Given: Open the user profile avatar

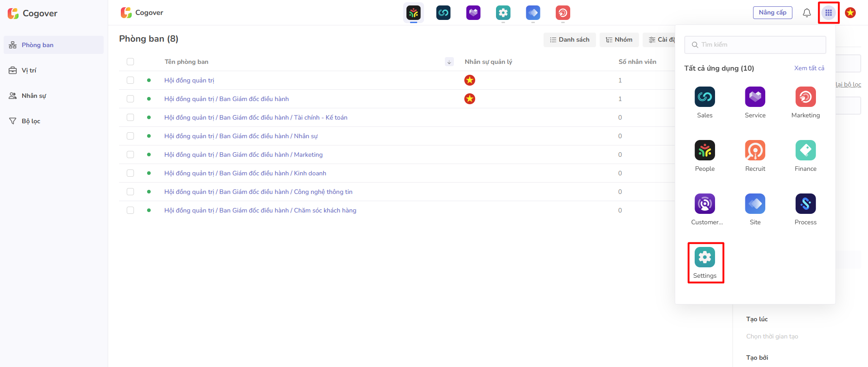Looking at the screenshot, I should [850, 13].
